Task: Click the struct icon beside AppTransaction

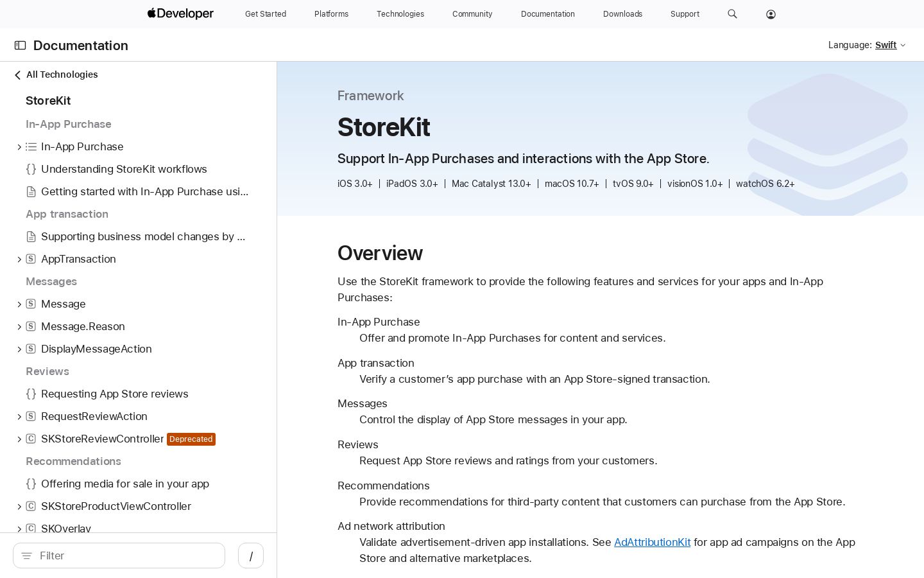Action: pyautogui.click(x=31, y=259)
